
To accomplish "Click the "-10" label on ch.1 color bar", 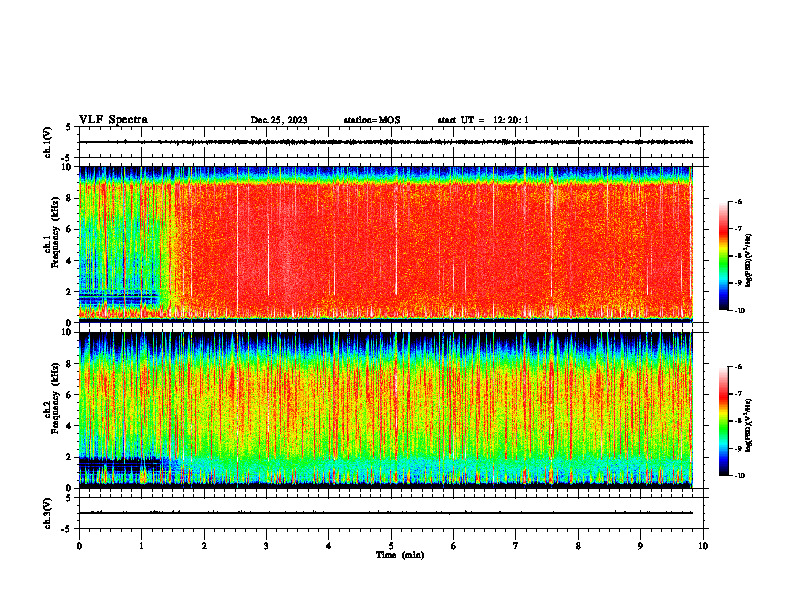I will point(740,311).
